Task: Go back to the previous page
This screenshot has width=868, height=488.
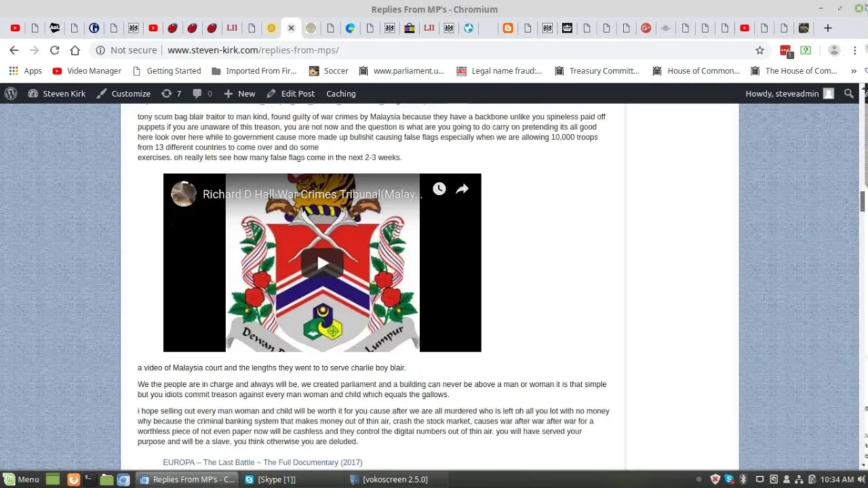Action: 14,50
